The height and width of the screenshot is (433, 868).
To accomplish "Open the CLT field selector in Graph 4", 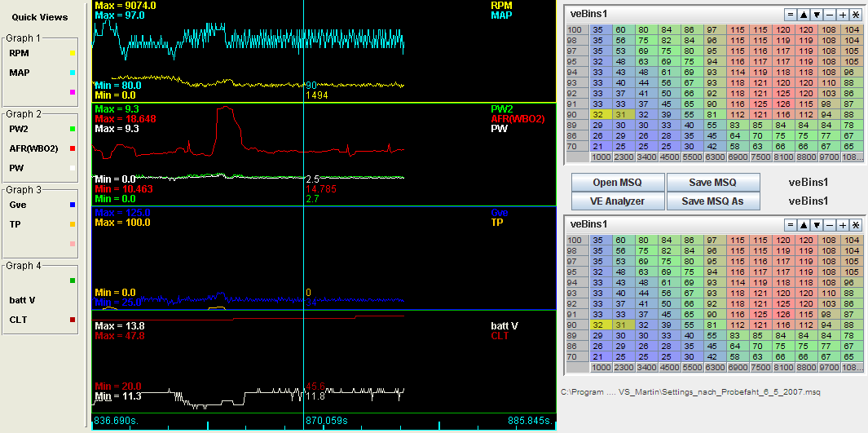I will point(18,320).
